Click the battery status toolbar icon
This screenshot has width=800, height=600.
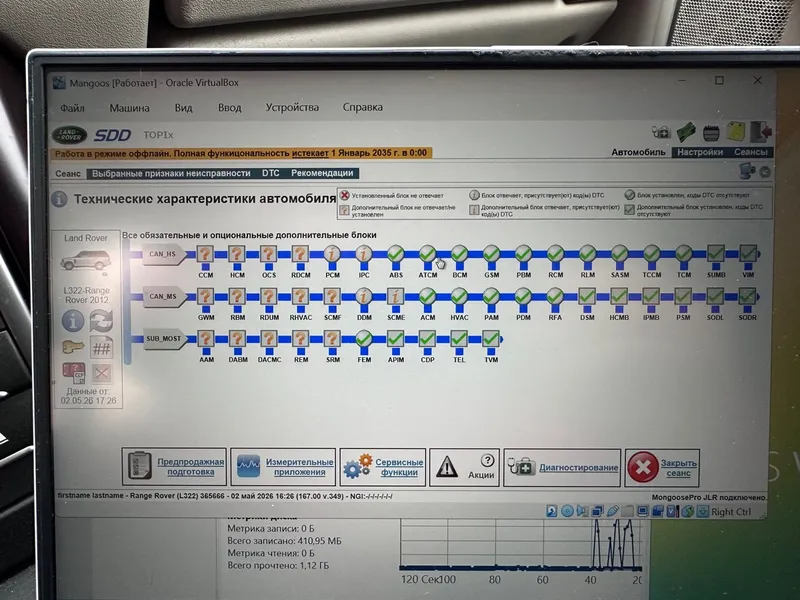tap(711, 133)
